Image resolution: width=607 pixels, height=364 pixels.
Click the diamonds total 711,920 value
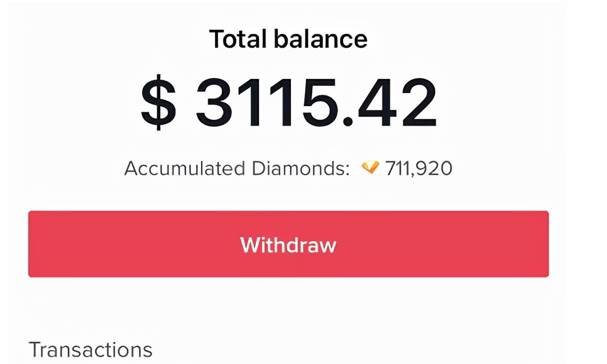(x=418, y=168)
